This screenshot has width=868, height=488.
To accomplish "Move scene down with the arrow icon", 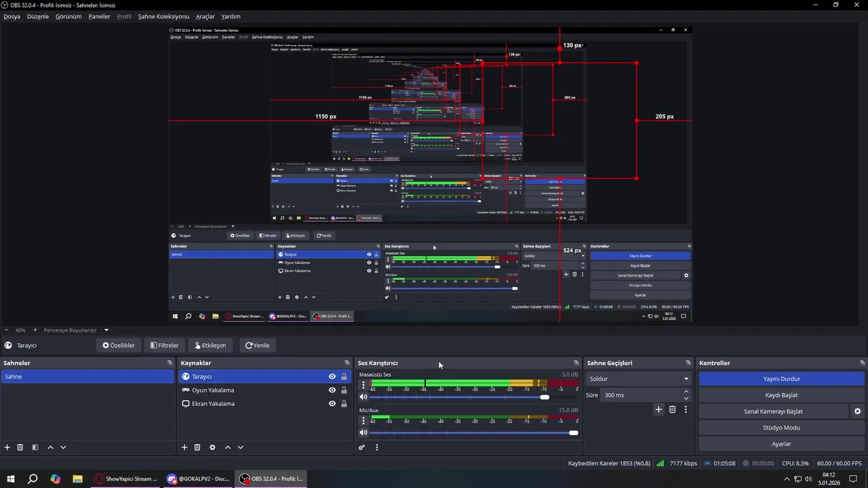I will click(x=63, y=447).
